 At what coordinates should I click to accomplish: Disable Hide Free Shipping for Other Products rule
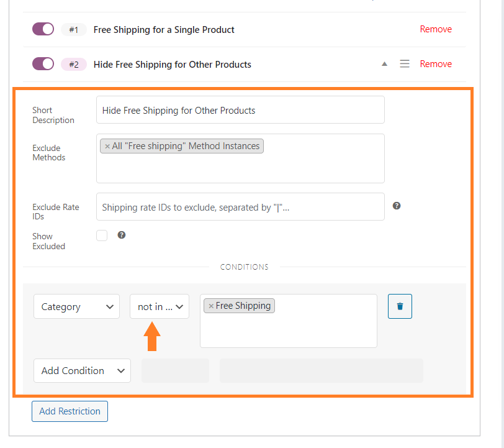coord(43,64)
